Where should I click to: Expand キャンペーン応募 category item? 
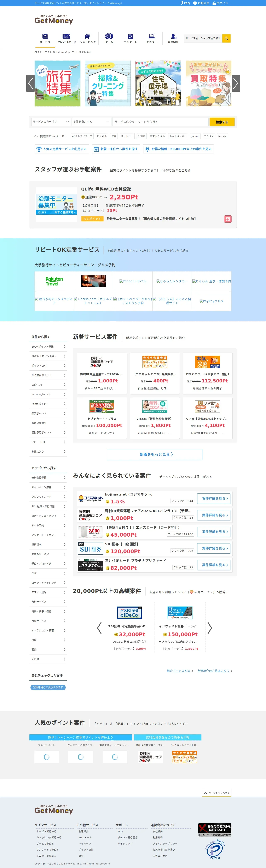tap(48, 487)
